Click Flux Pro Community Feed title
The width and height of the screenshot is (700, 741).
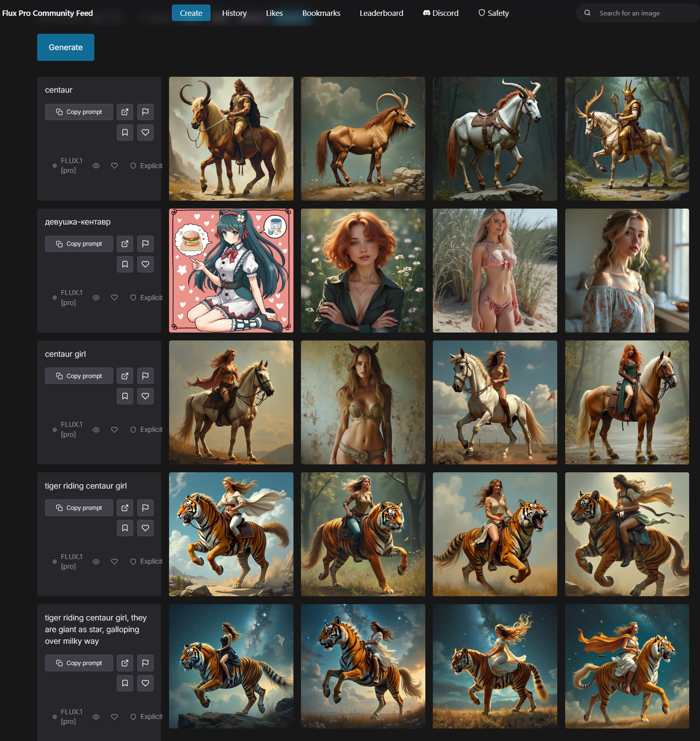coord(48,13)
